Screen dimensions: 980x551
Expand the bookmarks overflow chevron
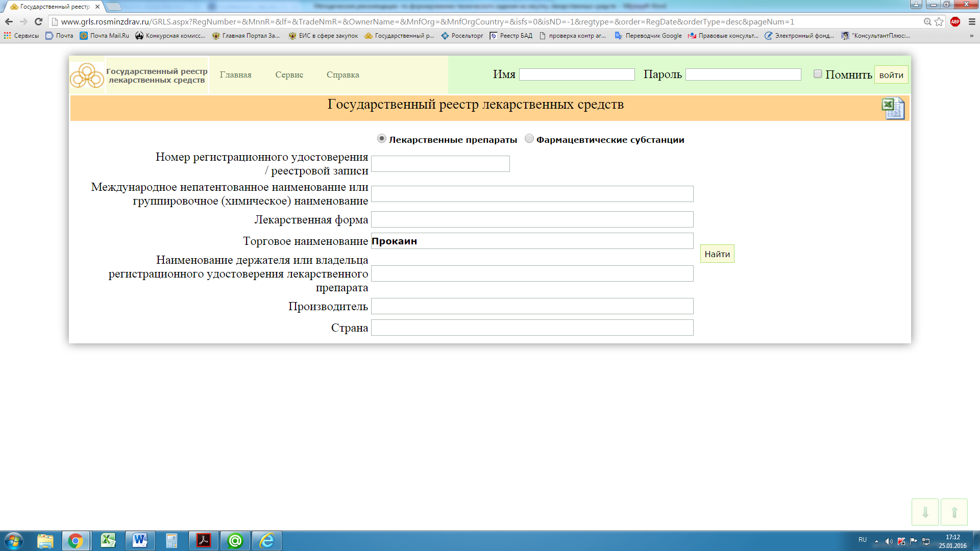click(971, 36)
